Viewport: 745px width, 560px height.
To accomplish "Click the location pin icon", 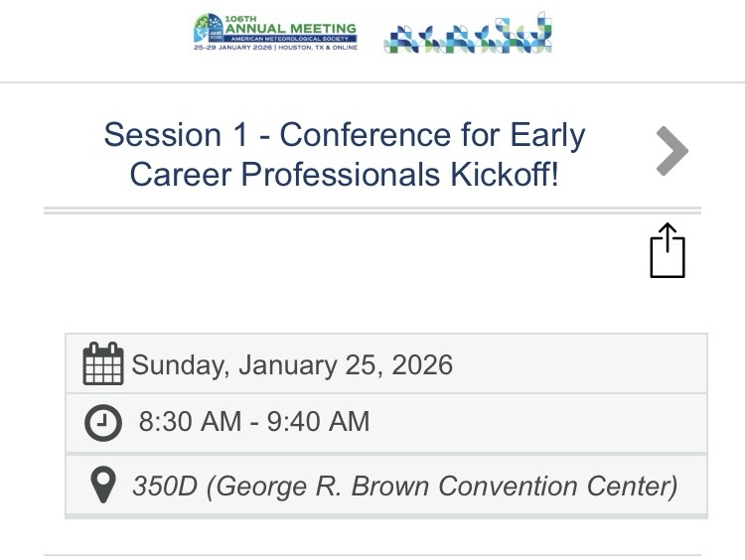I will pyautogui.click(x=103, y=486).
